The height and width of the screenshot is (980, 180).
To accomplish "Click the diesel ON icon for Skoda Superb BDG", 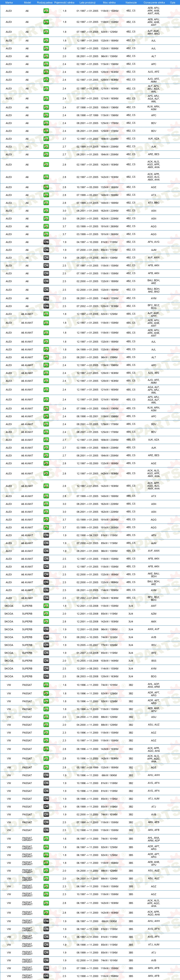I will pyautogui.click(x=46, y=676).
